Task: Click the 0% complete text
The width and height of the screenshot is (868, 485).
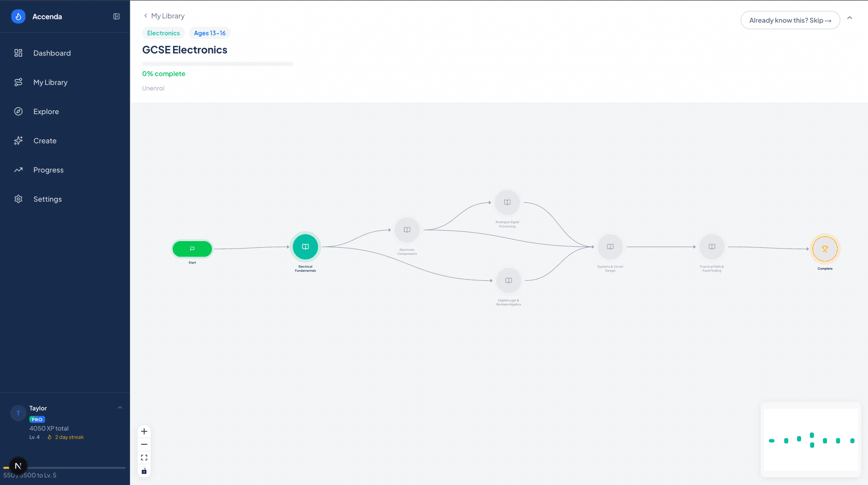Action: click(164, 74)
